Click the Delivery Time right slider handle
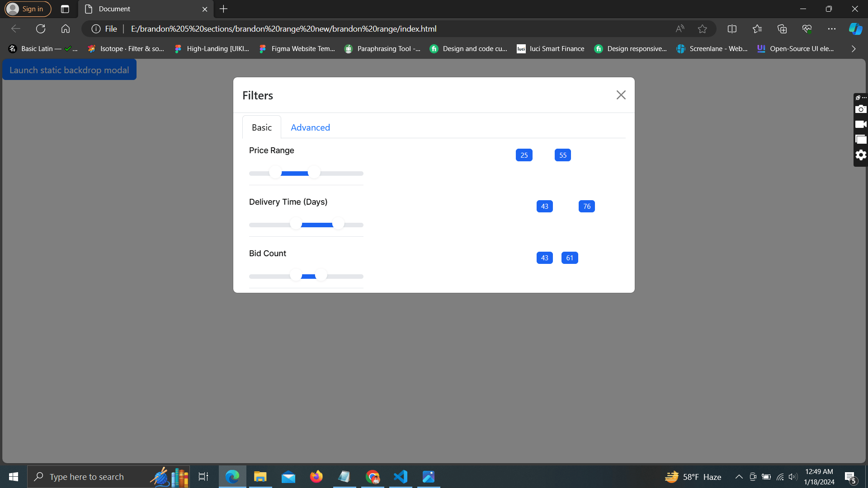Viewport: 868px width, 488px height. [338, 224]
